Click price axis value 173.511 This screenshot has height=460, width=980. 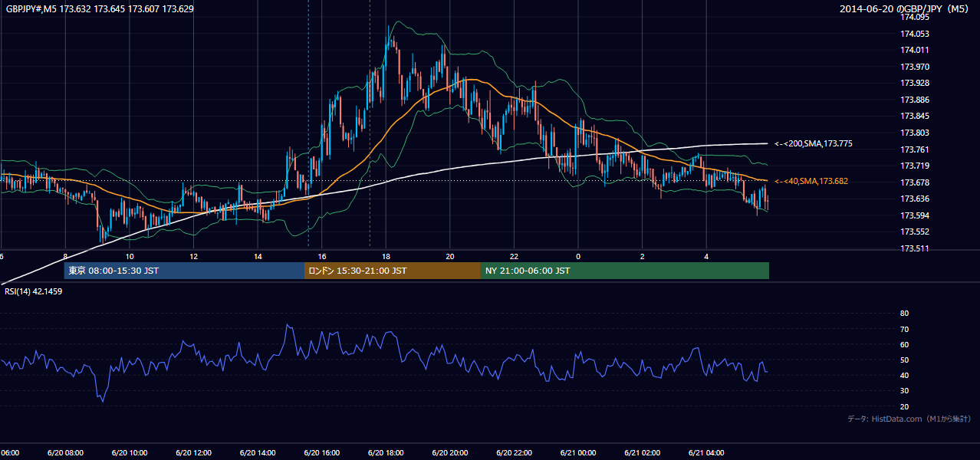click(914, 248)
